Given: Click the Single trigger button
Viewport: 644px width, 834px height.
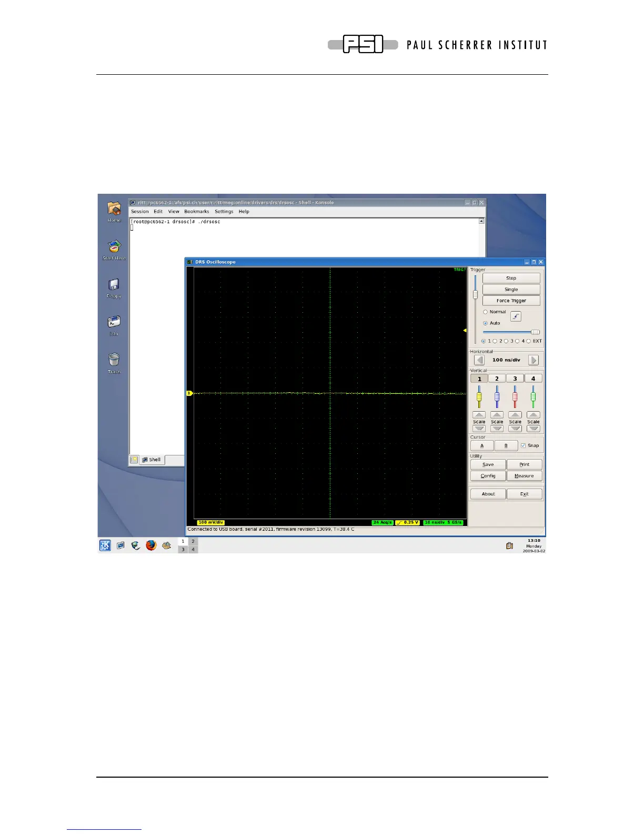Looking at the screenshot, I should pos(511,290).
